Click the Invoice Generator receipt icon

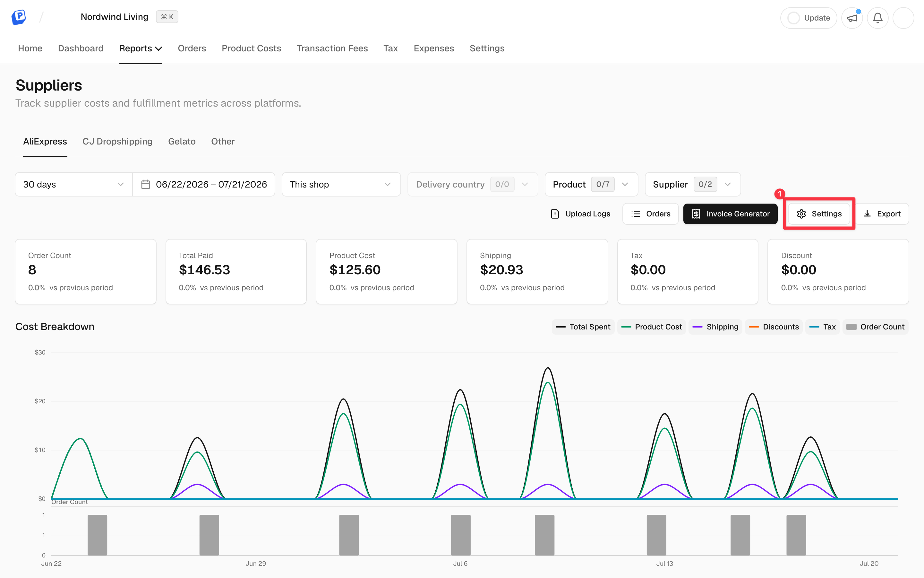point(696,214)
